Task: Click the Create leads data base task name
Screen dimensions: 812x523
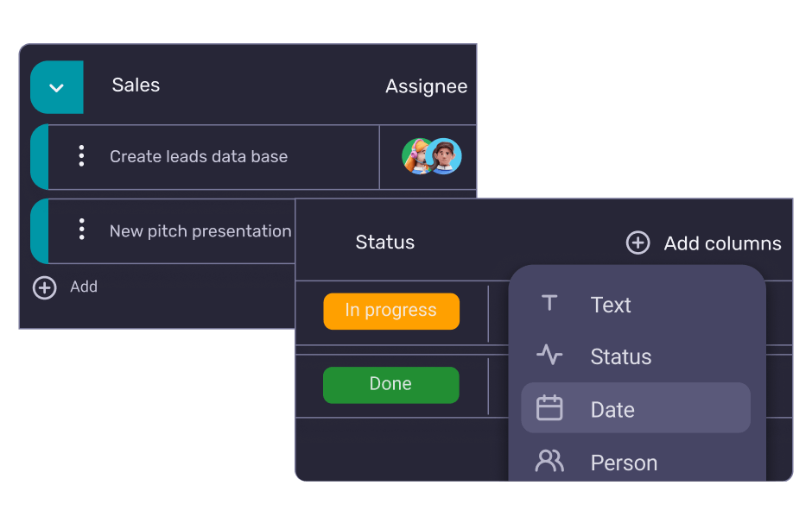Action: [199, 156]
